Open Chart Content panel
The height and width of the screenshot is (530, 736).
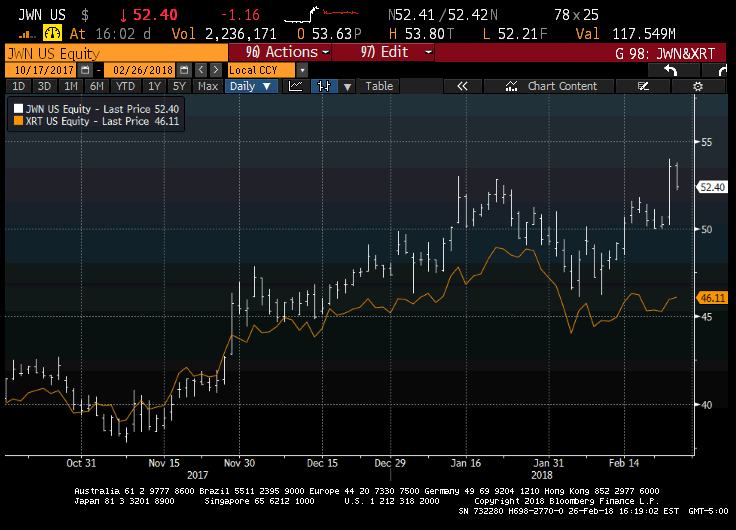click(x=549, y=86)
